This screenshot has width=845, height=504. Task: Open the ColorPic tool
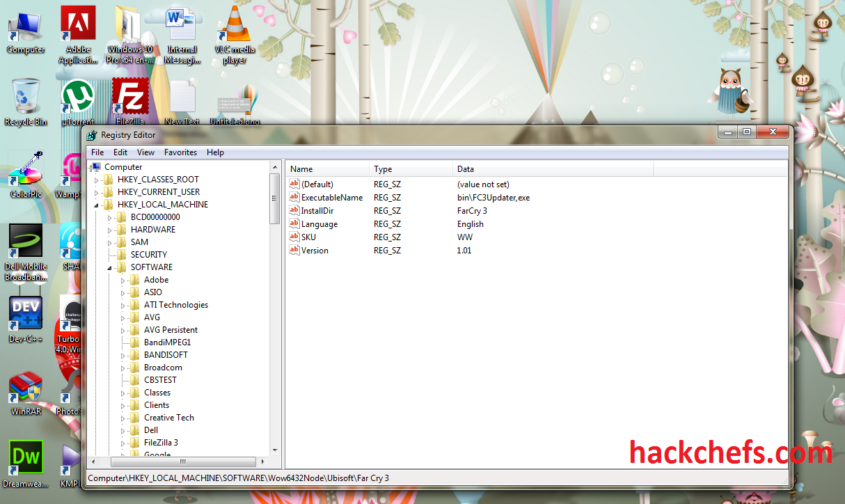click(x=26, y=171)
